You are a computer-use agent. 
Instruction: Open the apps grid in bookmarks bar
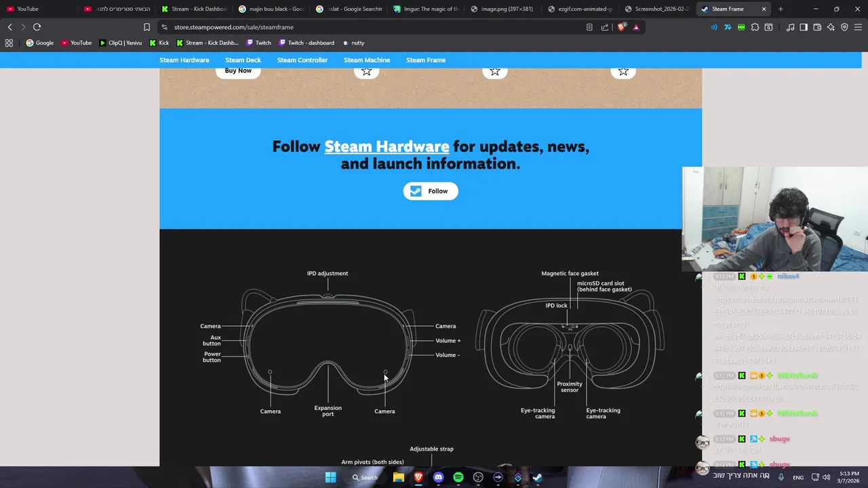point(9,43)
